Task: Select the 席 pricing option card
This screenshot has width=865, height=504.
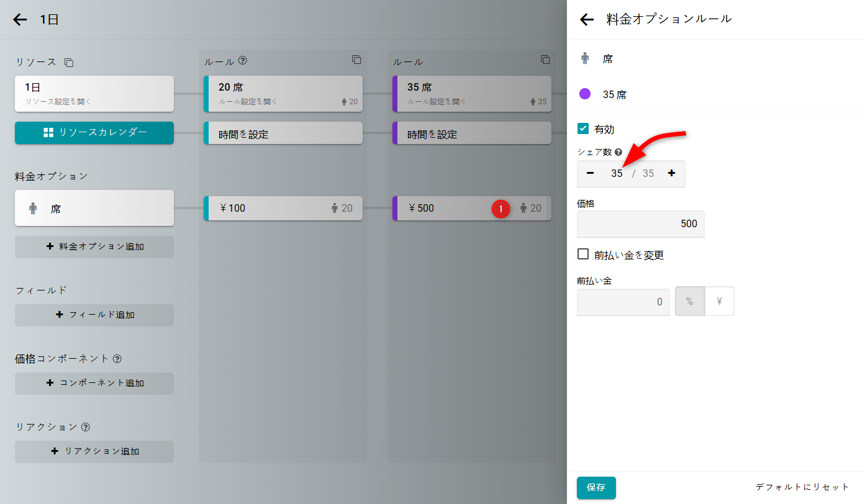Action: click(x=94, y=208)
